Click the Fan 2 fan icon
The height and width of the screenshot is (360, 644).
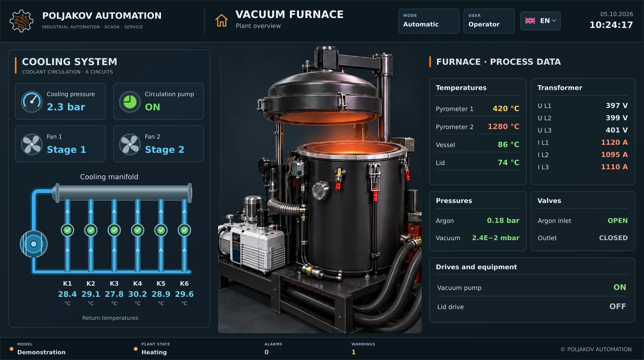point(130,144)
